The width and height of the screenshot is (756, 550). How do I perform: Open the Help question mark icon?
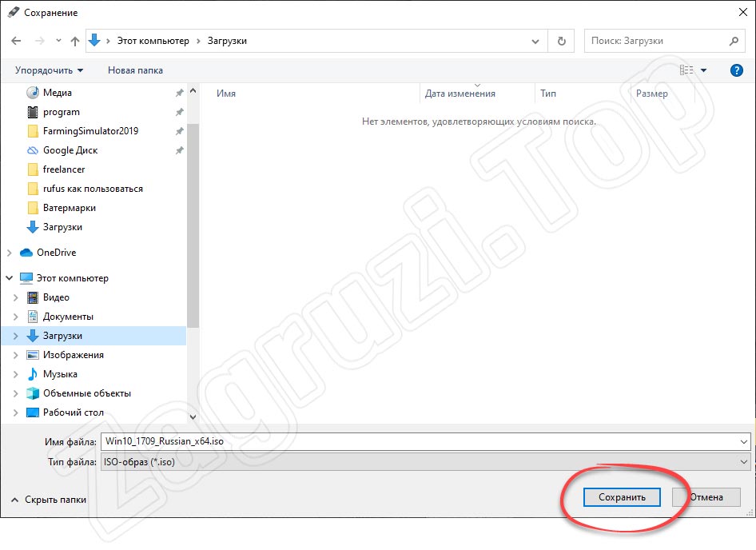736,70
